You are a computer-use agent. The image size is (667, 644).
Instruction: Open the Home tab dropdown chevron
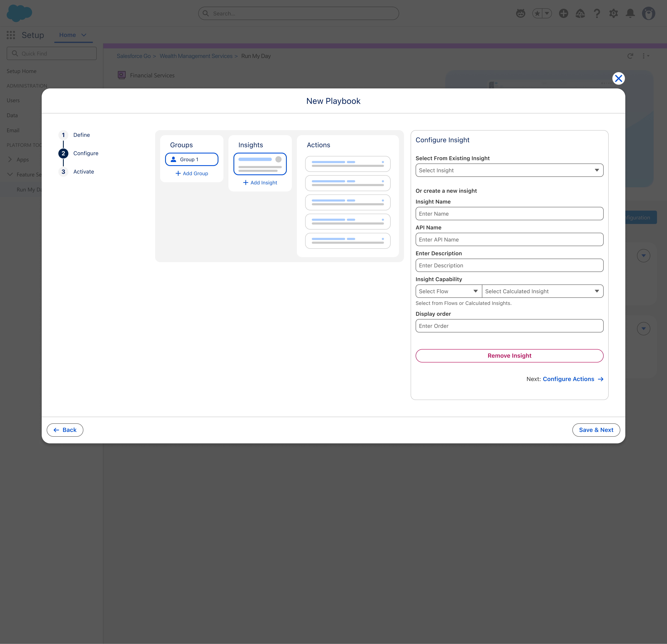click(x=84, y=35)
